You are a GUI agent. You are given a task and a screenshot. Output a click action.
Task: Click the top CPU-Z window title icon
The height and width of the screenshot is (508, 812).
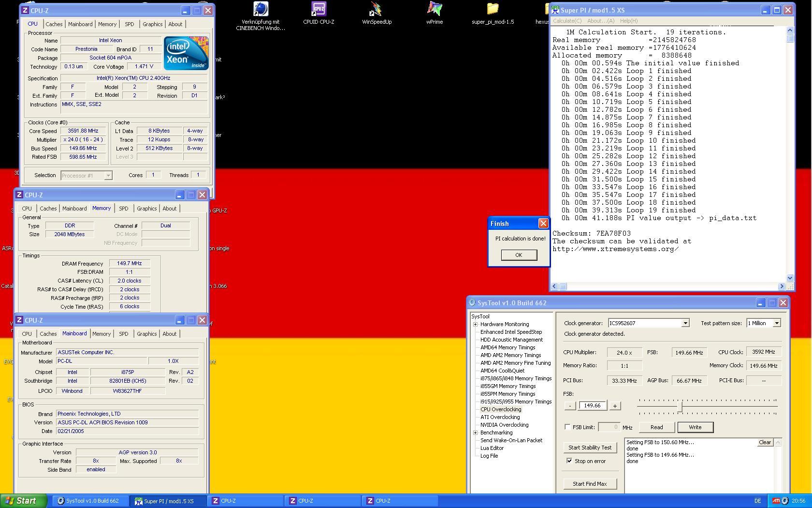(25, 10)
